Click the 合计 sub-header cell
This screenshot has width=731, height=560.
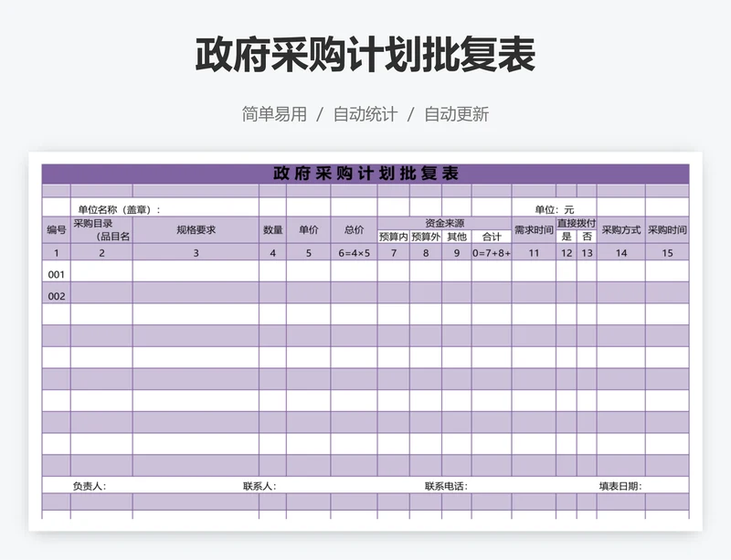point(492,237)
